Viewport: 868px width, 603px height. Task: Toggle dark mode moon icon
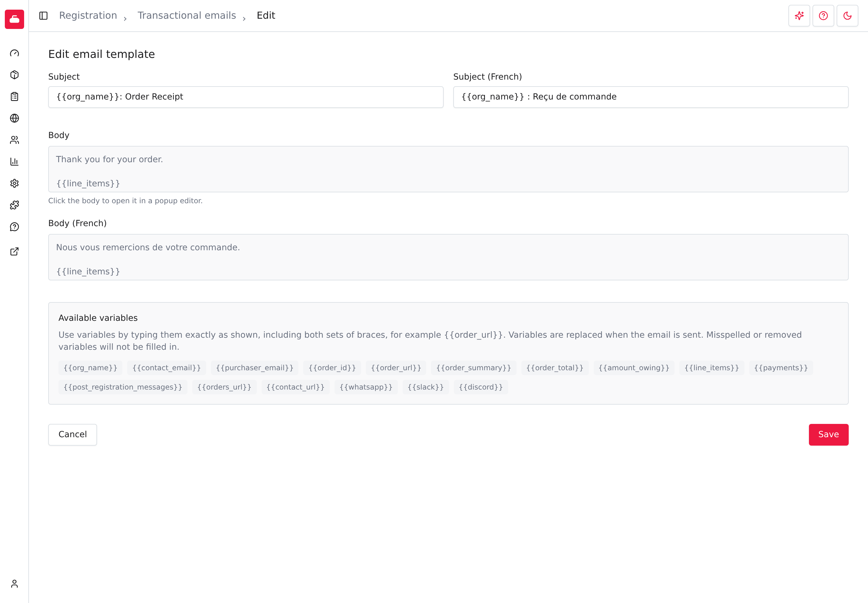point(848,15)
